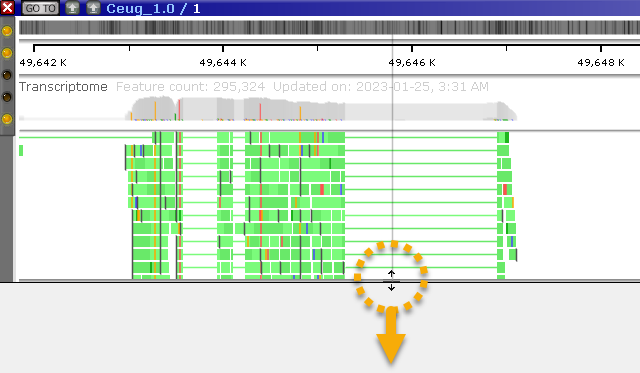640x373 pixels.
Task: Click the gray coverage histogram in Transcriptome track
Action: click(320, 109)
